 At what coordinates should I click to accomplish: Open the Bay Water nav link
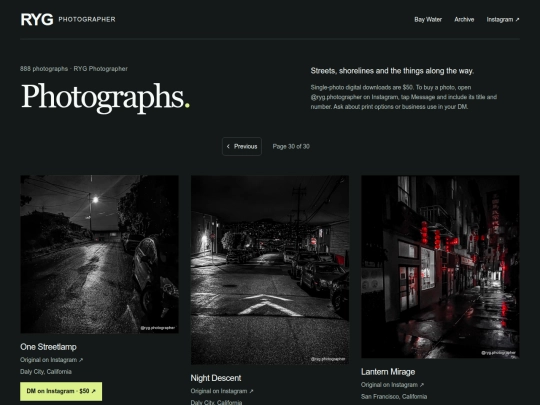(428, 20)
